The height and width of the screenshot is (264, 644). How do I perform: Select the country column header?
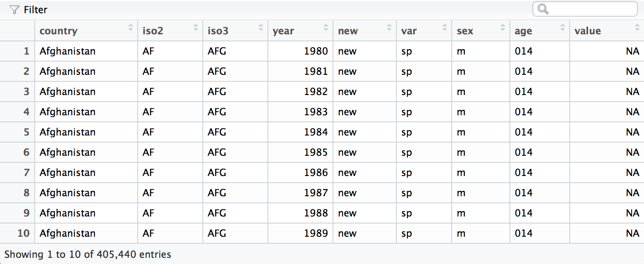(x=59, y=31)
